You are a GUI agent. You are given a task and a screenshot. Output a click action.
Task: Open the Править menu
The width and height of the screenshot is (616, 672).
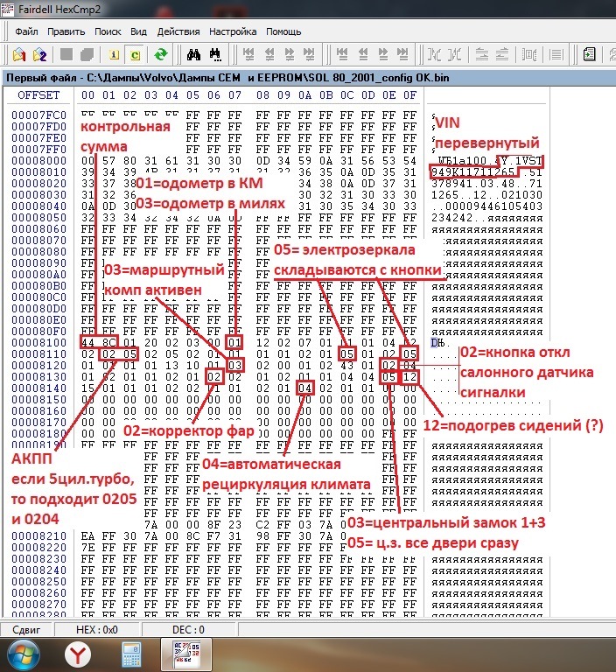click(x=66, y=31)
